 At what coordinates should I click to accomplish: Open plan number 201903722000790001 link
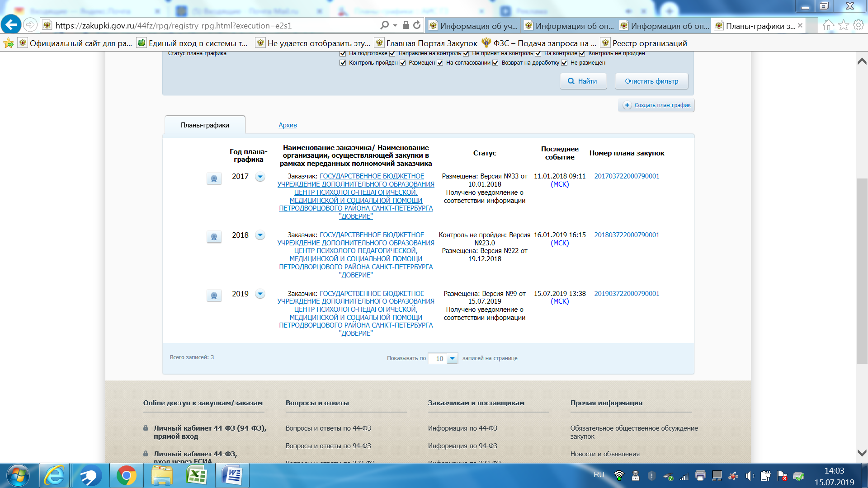tap(627, 294)
